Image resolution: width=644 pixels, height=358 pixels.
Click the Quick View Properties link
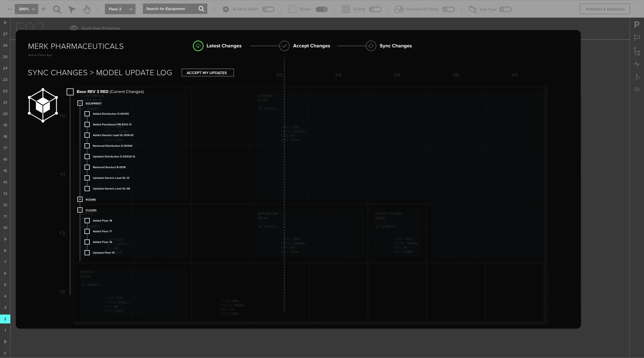pyautogui.click(x=101, y=28)
